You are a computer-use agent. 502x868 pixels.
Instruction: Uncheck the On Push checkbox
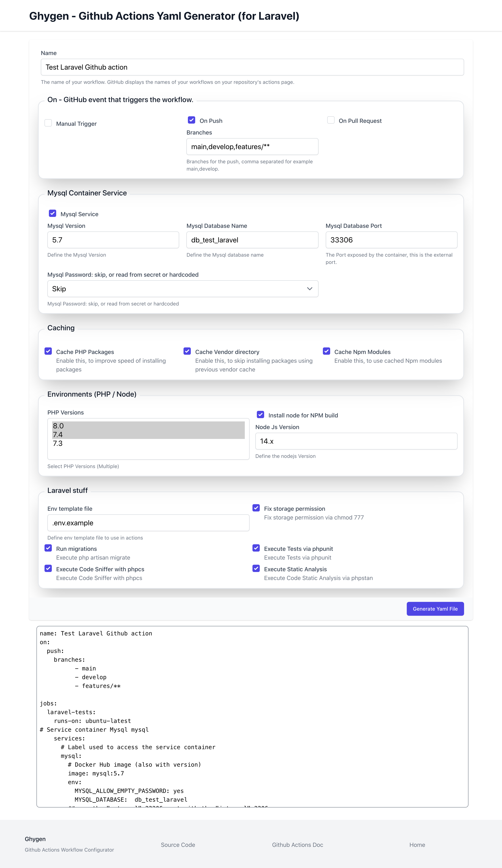pos(191,120)
